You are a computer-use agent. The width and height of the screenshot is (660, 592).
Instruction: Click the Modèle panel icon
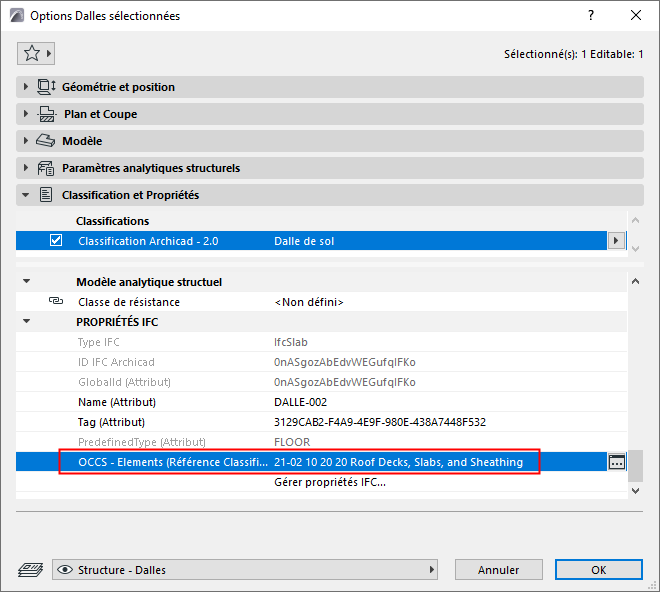click(45, 141)
